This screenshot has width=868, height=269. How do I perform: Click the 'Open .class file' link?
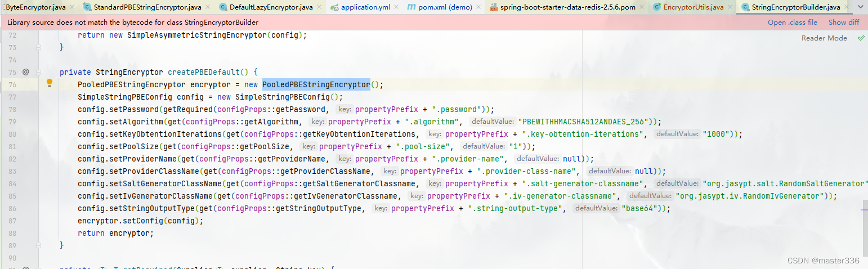pos(792,23)
